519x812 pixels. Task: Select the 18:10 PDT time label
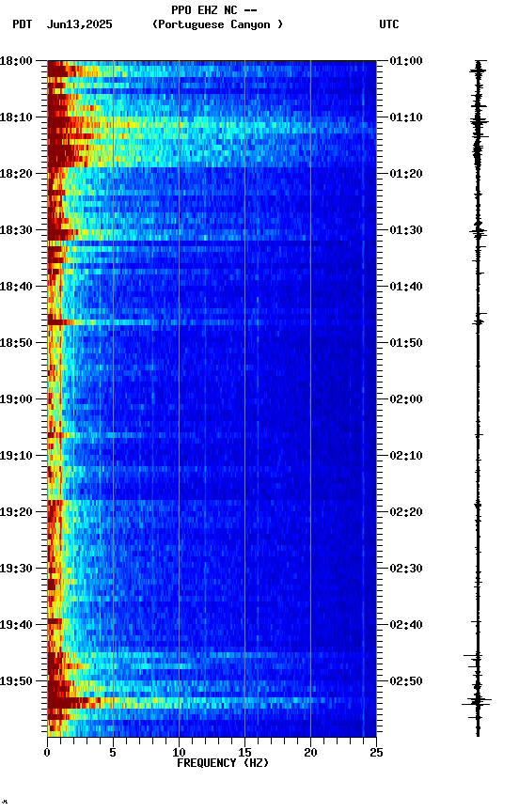[16, 117]
